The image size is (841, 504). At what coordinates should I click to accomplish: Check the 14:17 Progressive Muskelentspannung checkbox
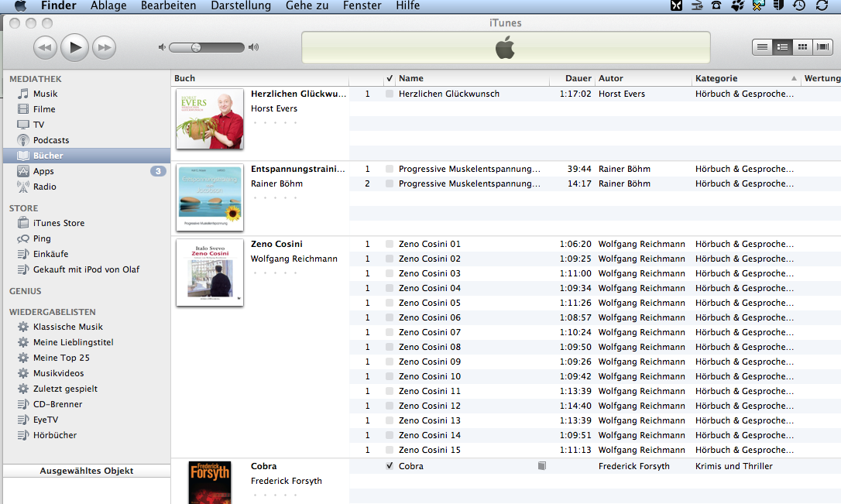coord(390,184)
